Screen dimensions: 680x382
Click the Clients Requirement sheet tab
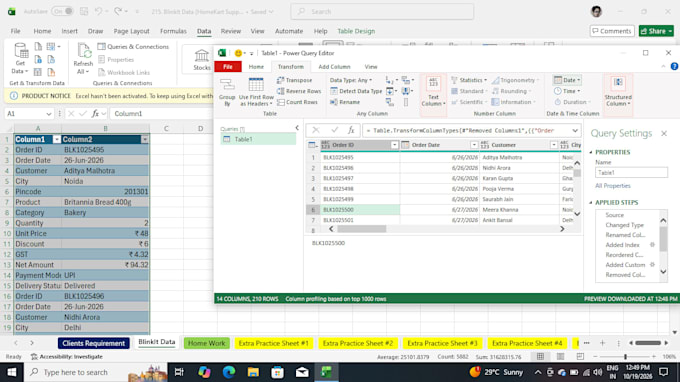coord(93,343)
